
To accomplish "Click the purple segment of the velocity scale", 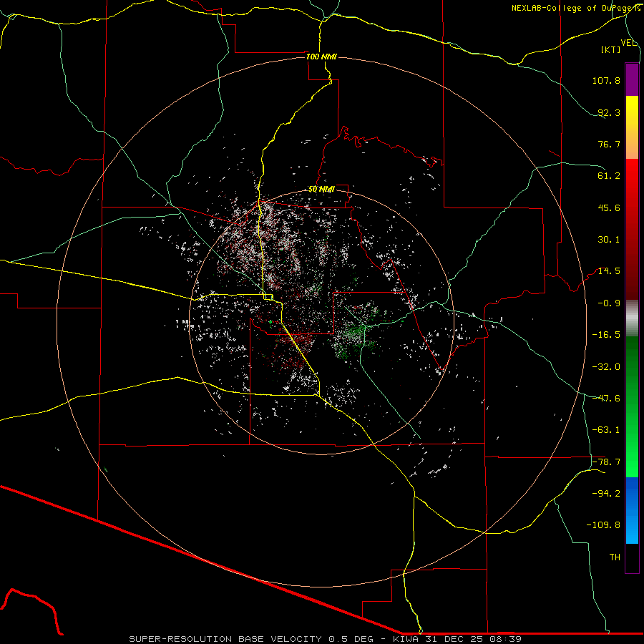I will pyautogui.click(x=632, y=79).
